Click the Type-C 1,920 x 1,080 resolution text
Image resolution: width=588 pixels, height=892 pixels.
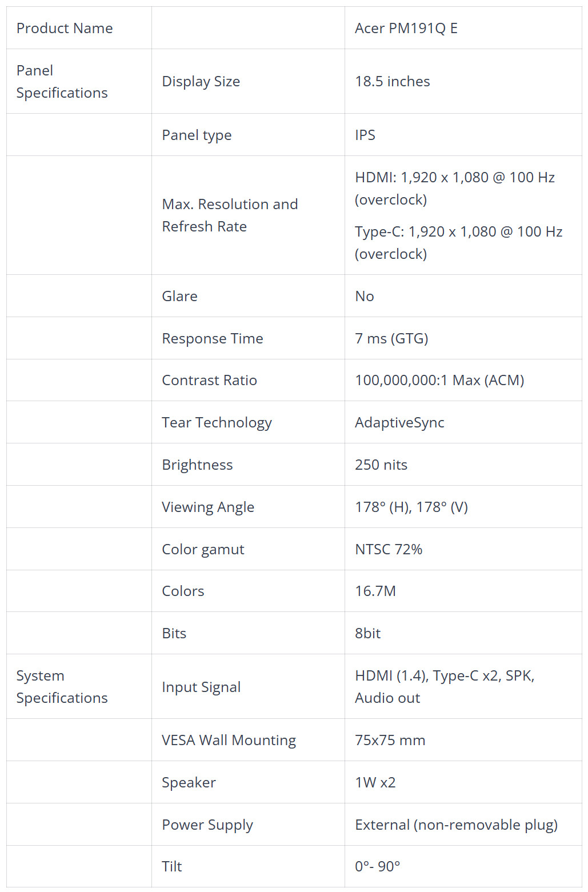[x=459, y=242]
